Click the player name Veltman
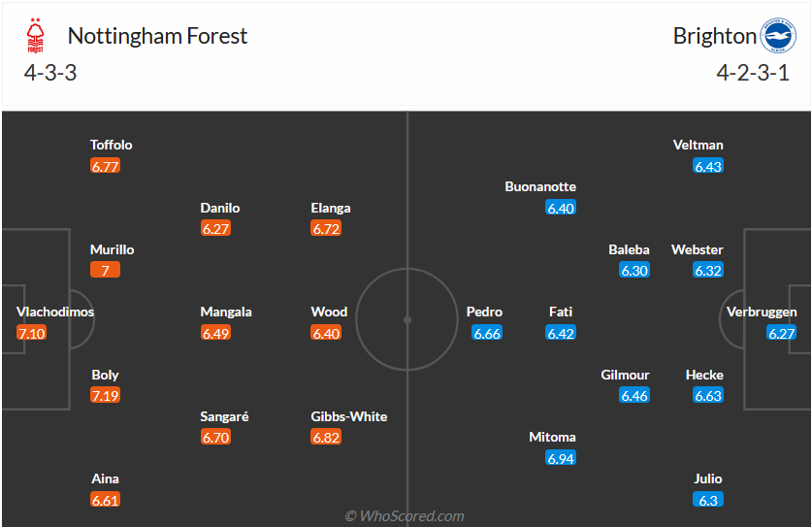812x527 pixels. click(x=698, y=145)
